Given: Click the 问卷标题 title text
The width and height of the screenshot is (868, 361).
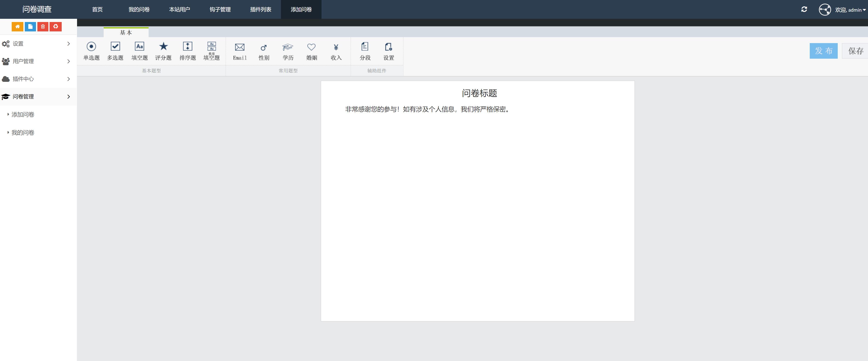Looking at the screenshot, I should (479, 93).
